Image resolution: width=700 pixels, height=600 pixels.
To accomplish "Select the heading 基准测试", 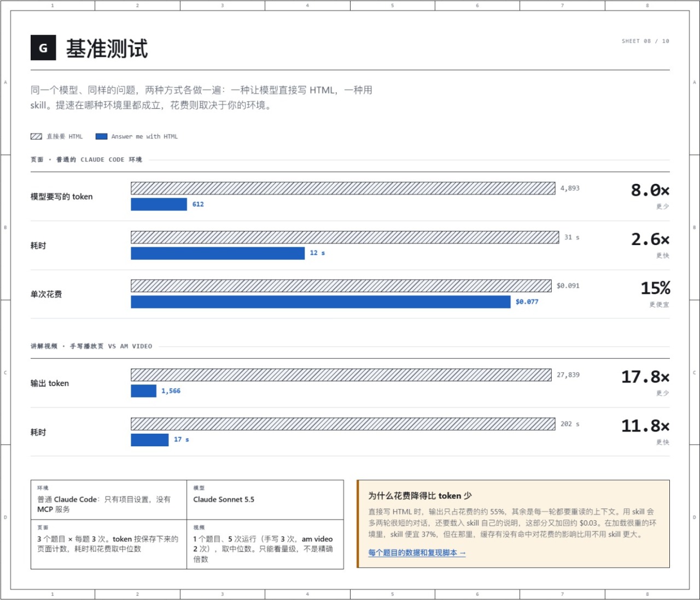I will coord(107,49).
